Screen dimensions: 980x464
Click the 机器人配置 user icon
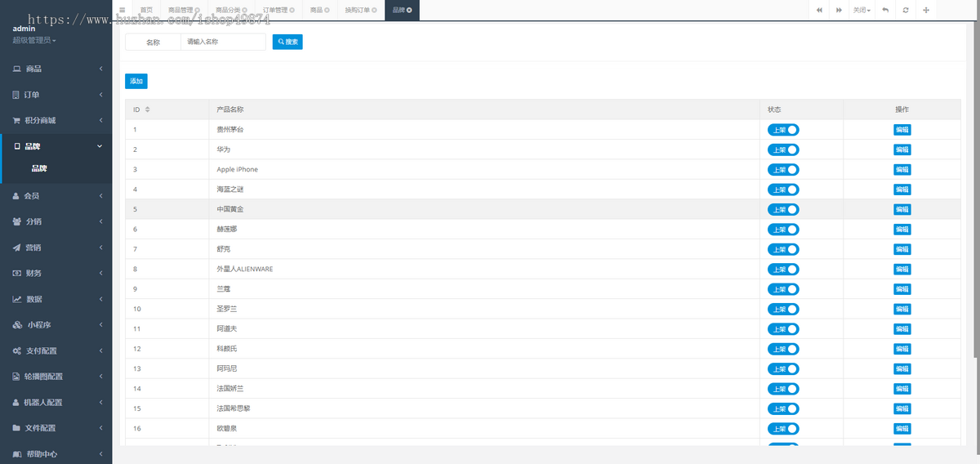pos(16,402)
